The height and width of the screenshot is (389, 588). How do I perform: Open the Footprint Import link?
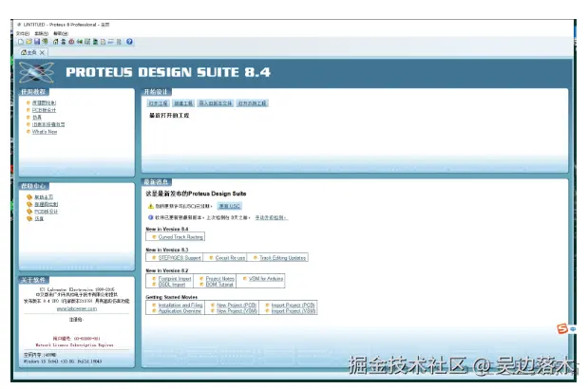click(x=175, y=279)
